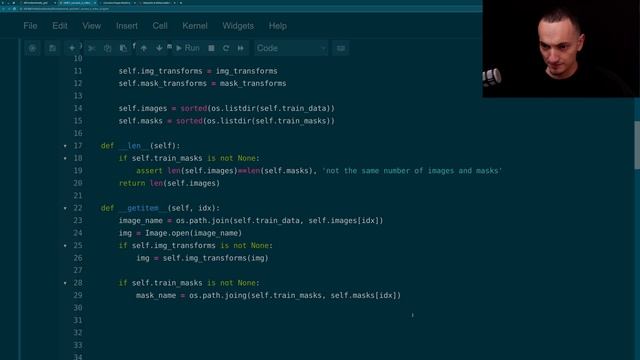Run the current cell
The image size is (640, 360).
188,48
